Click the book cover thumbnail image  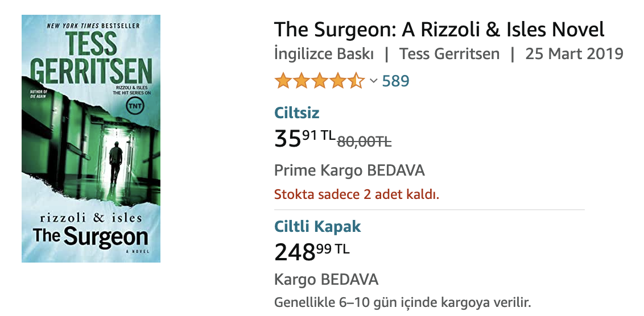click(91, 139)
